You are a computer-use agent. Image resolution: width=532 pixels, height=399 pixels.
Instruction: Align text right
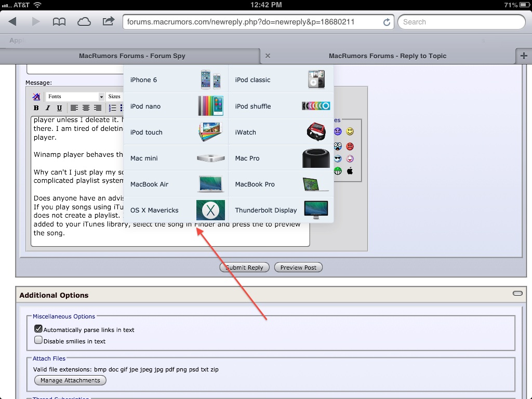click(97, 108)
